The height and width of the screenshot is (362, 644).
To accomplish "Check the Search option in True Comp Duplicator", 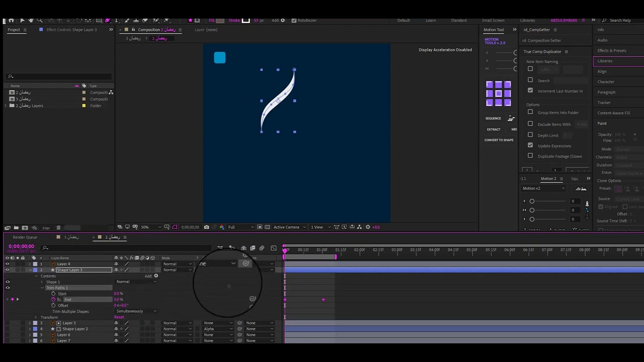I will [530, 80].
